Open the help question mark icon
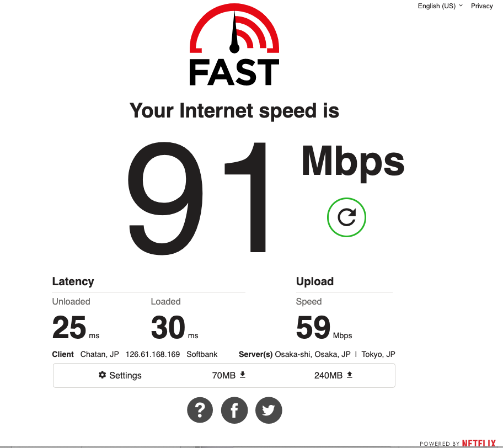 pos(200,410)
